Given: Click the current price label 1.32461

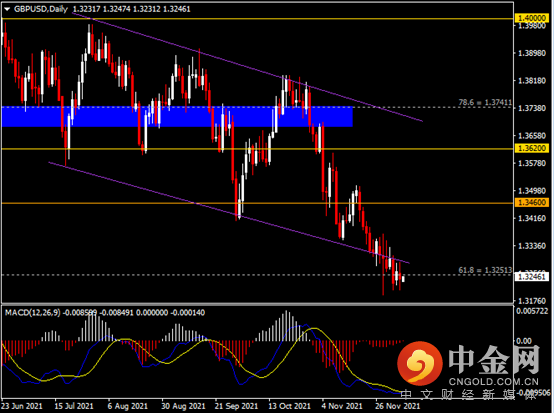Looking at the screenshot, I should click(x=532, y=277).
